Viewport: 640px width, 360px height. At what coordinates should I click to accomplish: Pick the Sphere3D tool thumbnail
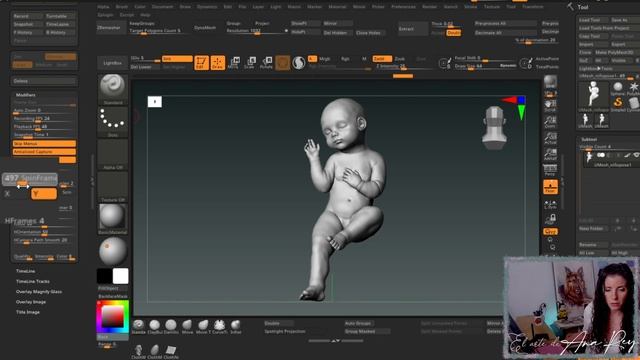pyautogui.click(x=618, y=88)
